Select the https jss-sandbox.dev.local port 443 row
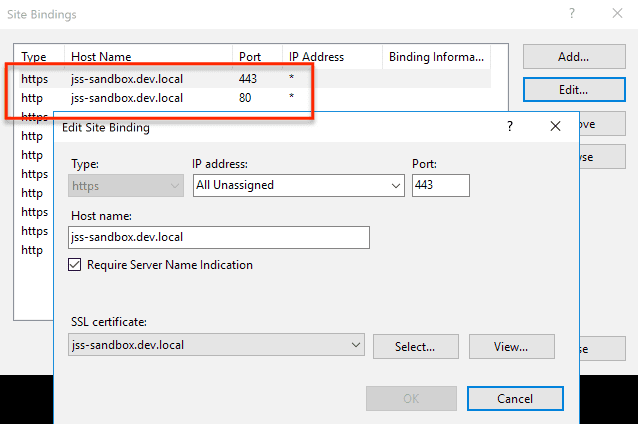 coord(160,78)
